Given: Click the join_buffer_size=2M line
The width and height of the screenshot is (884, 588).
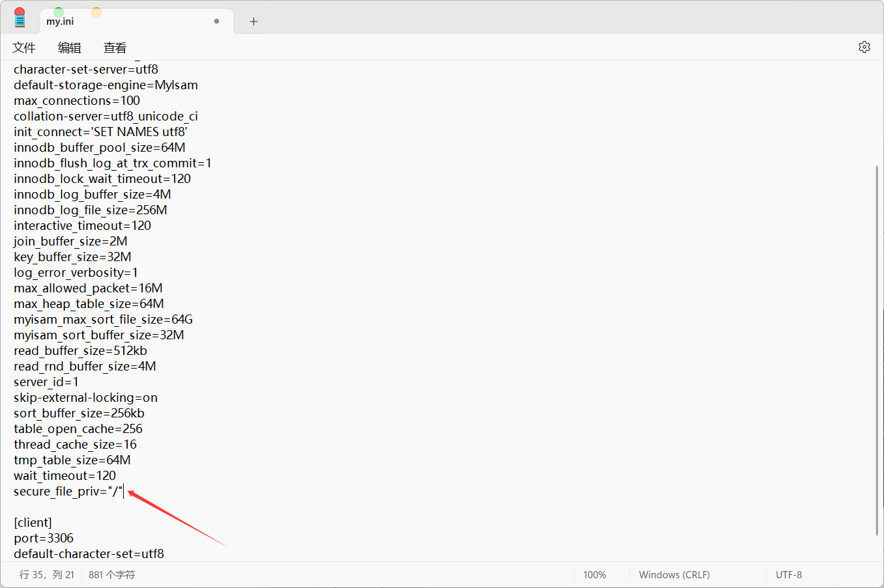Looking at the screenshot, I should point(70,242).
